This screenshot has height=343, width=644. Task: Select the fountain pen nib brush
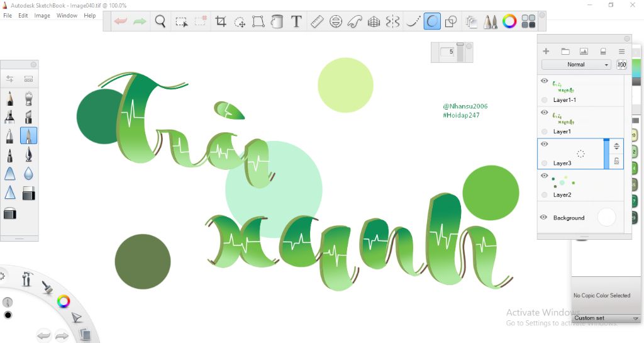(x=28, y=155)
